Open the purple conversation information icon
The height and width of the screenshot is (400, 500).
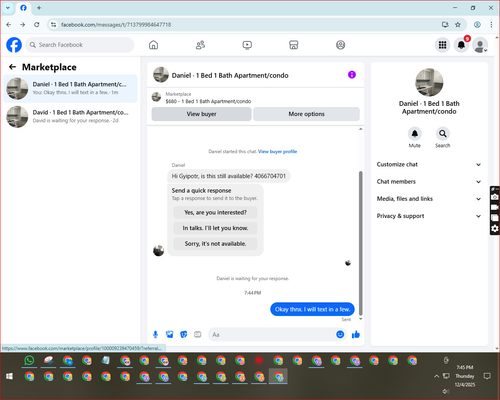point(352,75)
